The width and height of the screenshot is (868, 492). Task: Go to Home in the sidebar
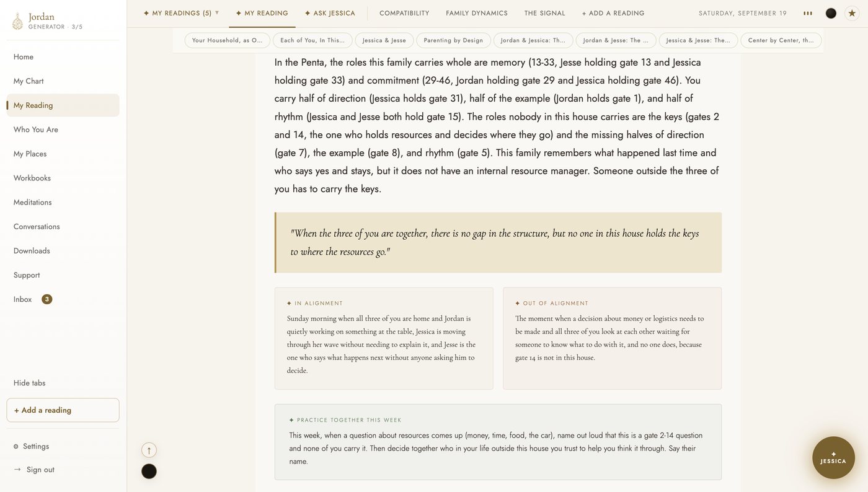pos(63,57)
